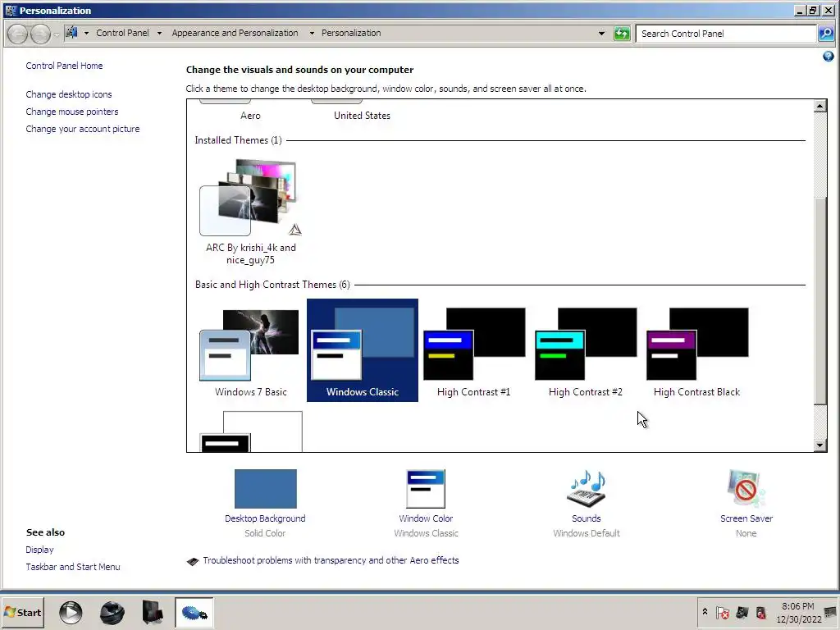Open address bar history dropdown arrow

coord(601,33)
